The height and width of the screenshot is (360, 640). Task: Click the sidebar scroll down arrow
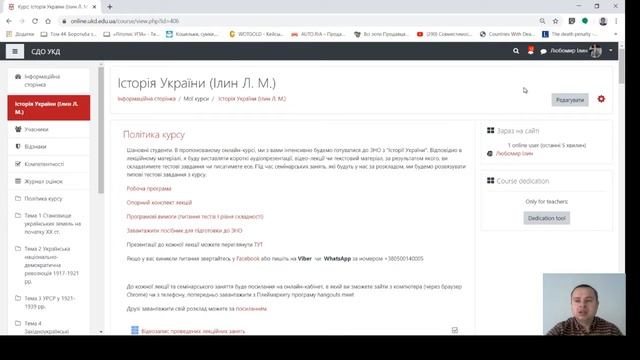pyautogui.click(x=101, y=332)
